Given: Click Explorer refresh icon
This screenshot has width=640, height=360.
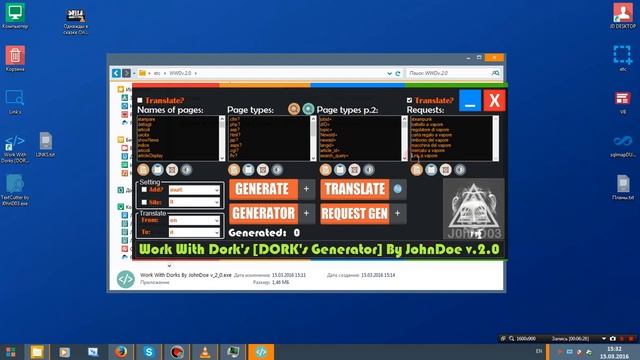Looking at the screenshot, I should (x=398, y=73).
